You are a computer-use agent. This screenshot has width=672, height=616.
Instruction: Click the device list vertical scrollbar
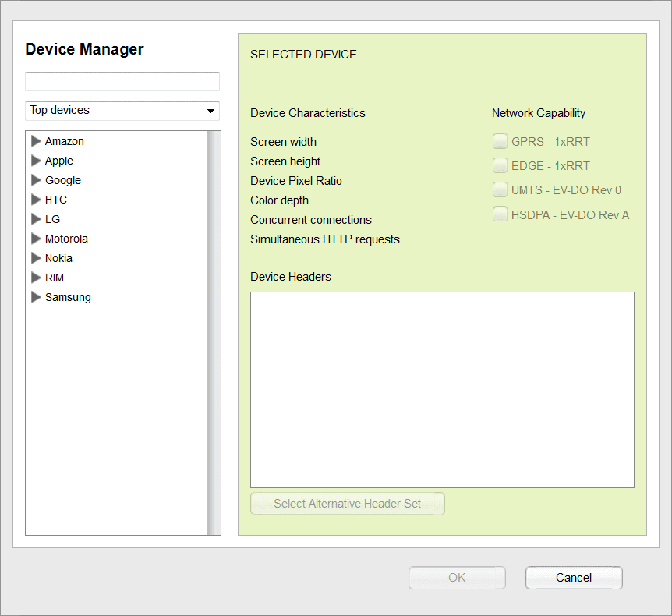[214, 333]
